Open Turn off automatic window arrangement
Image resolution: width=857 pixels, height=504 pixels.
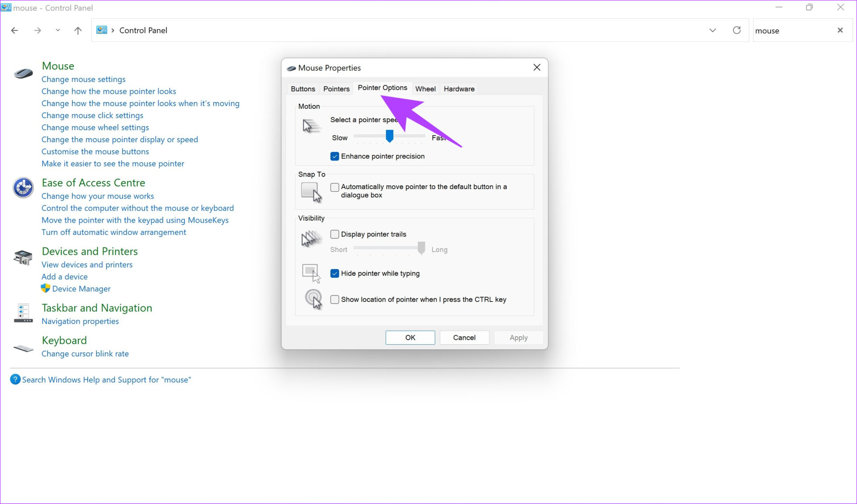pos(114,232)
